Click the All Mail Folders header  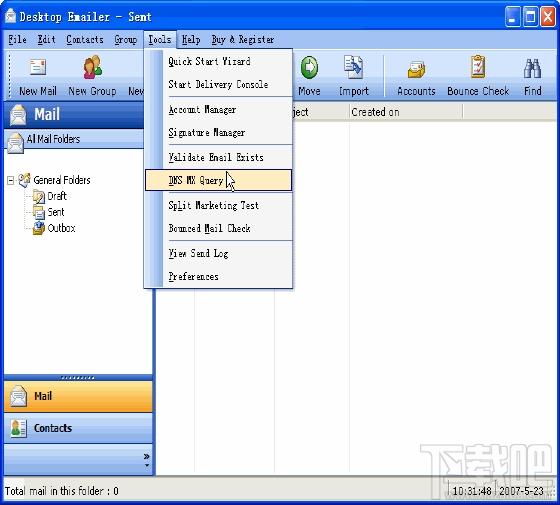click(x=74, y=139)
